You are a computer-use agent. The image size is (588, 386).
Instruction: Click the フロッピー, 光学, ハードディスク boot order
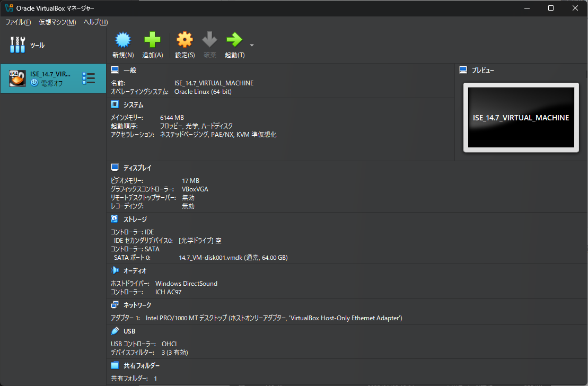point(197,126)
